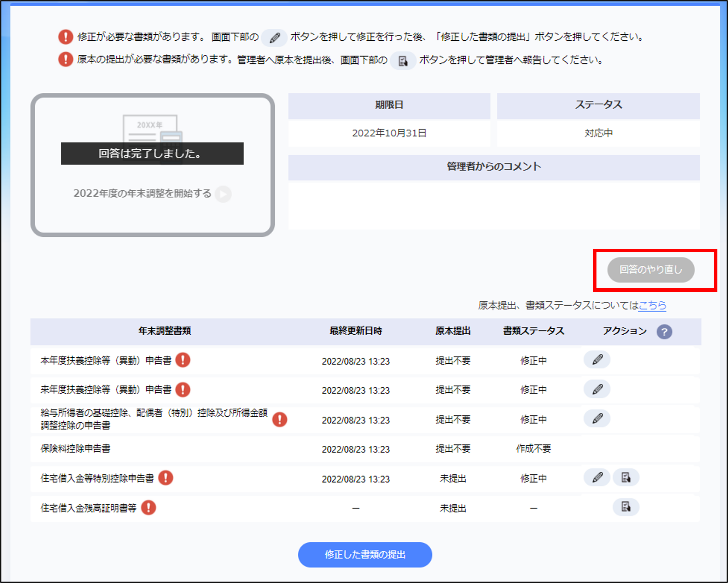Click alert icon next to 住宅借入金残高証明書等
The height and width of the screenshot is (583, 728).
[148, 508]
